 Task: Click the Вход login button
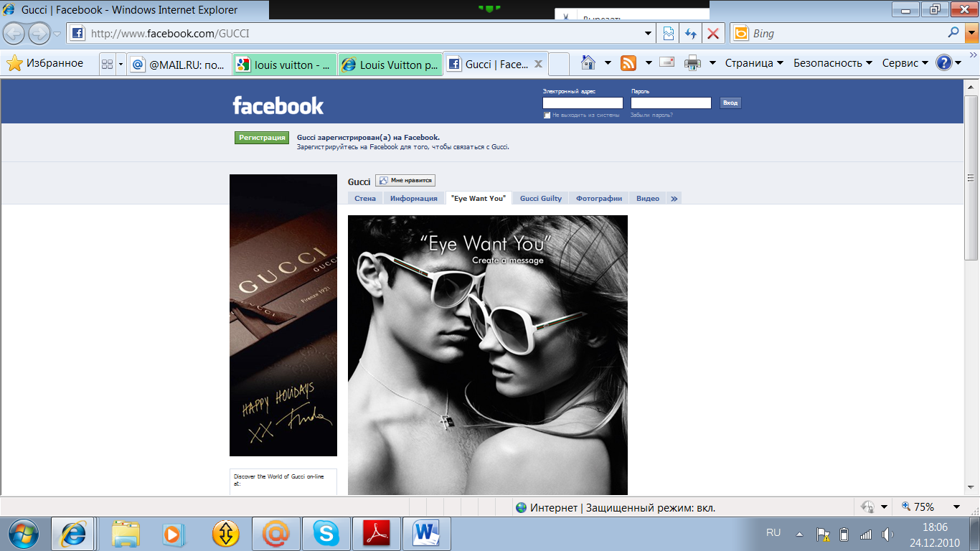pos(730,103)
